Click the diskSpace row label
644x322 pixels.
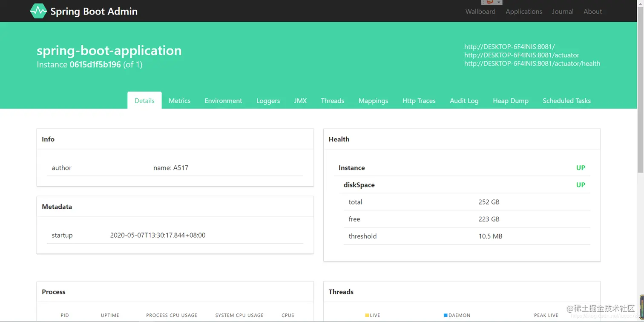(x=359, y=185)
